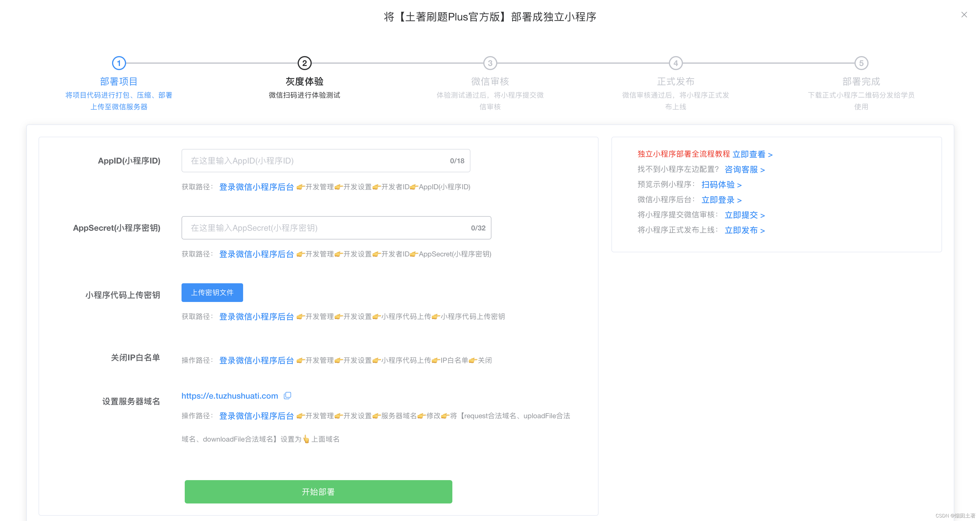Viewport: 980px width, 521px height.
Task: Open 登录微信小程序后台 link under AppID field
Action: click(x=257, y=187)
